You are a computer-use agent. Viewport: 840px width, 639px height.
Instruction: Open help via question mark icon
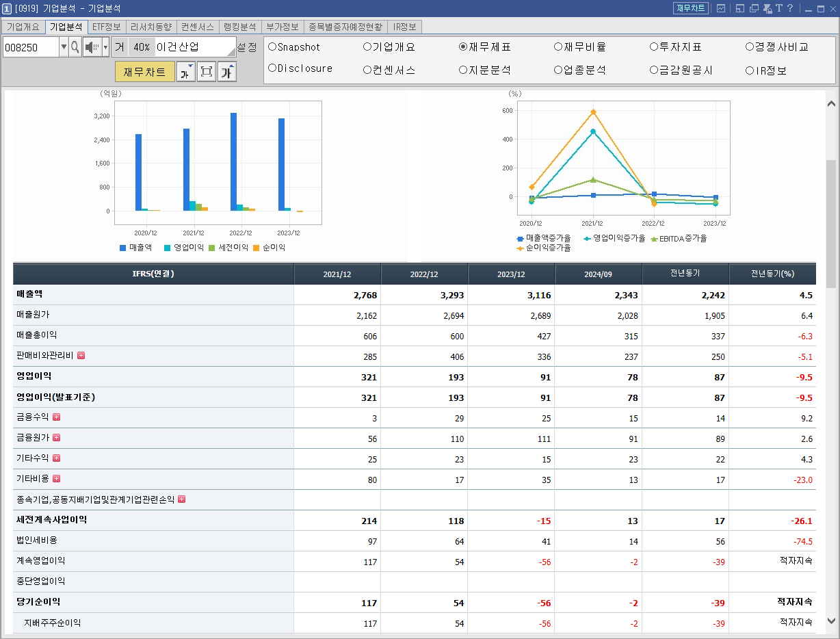pos(790,8)
